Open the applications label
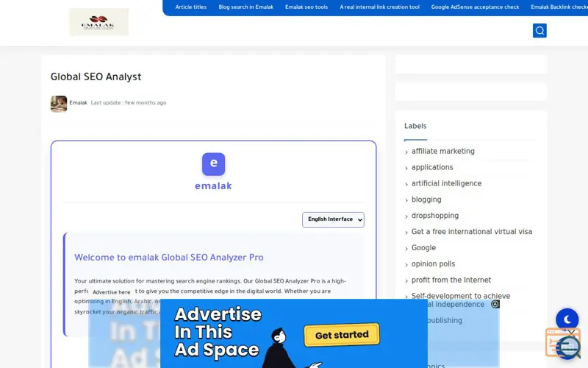The width and height of the screenshot is (588, 368). tap(432, 167)
